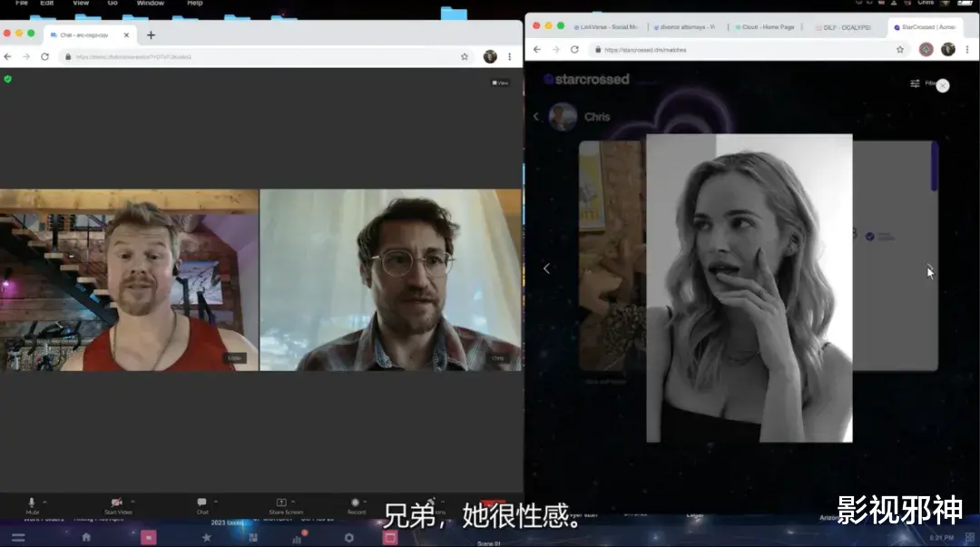Start Video in the chat window

click(117, 506)
